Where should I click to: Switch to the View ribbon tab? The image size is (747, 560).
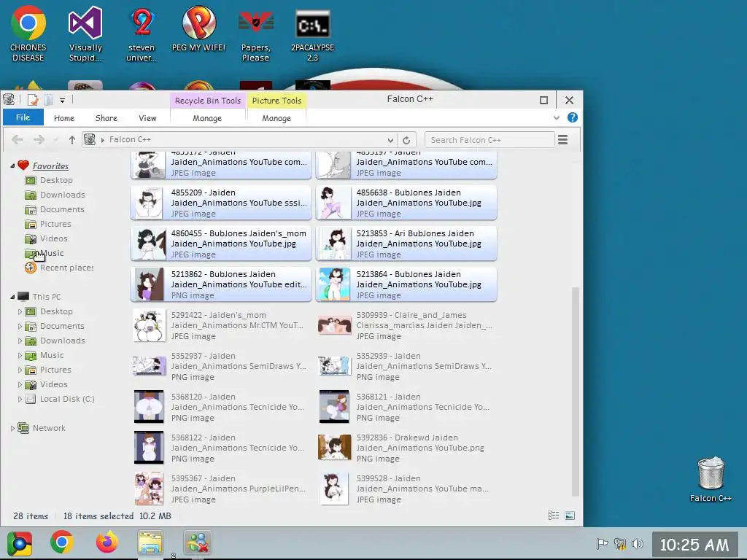click(147, 118)
